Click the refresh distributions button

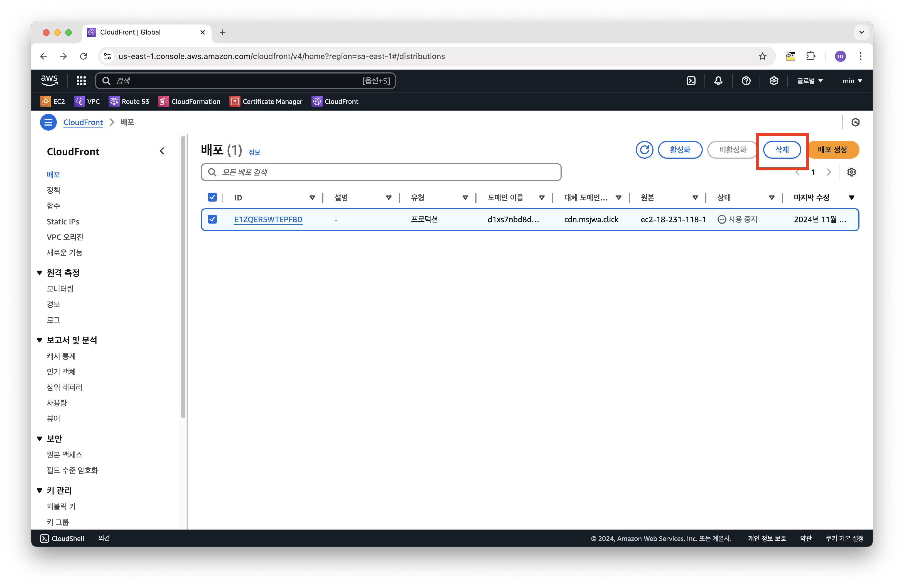[644, 150]
